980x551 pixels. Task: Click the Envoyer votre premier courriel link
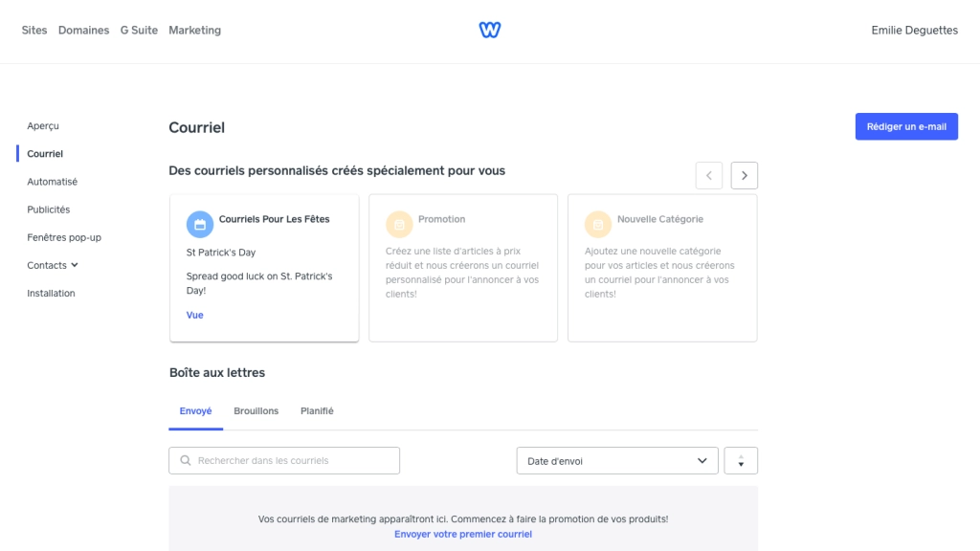point(463,534)
